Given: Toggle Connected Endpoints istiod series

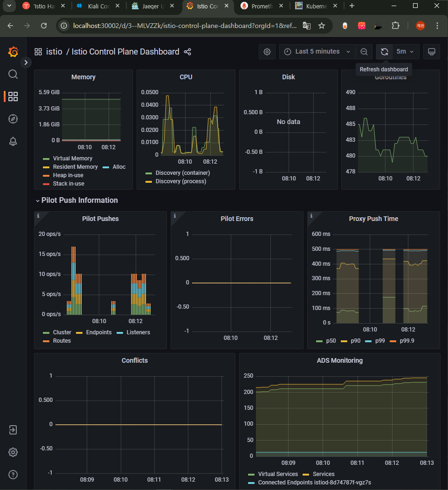Looking at the screenshot, I should pos(314,483).
